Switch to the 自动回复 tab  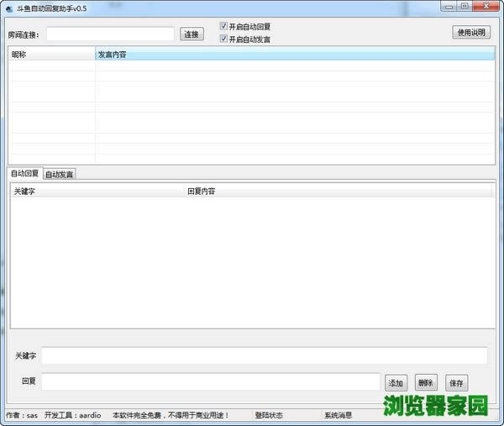(24, 173)
